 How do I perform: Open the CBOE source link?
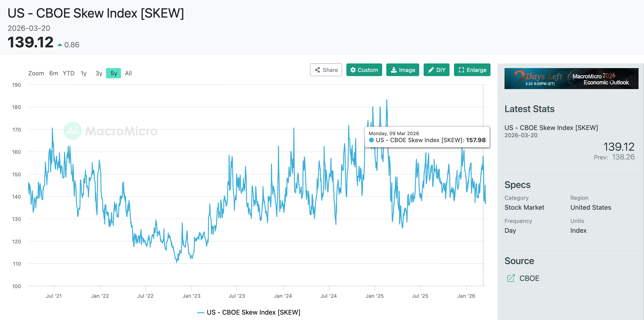point(529,278)
